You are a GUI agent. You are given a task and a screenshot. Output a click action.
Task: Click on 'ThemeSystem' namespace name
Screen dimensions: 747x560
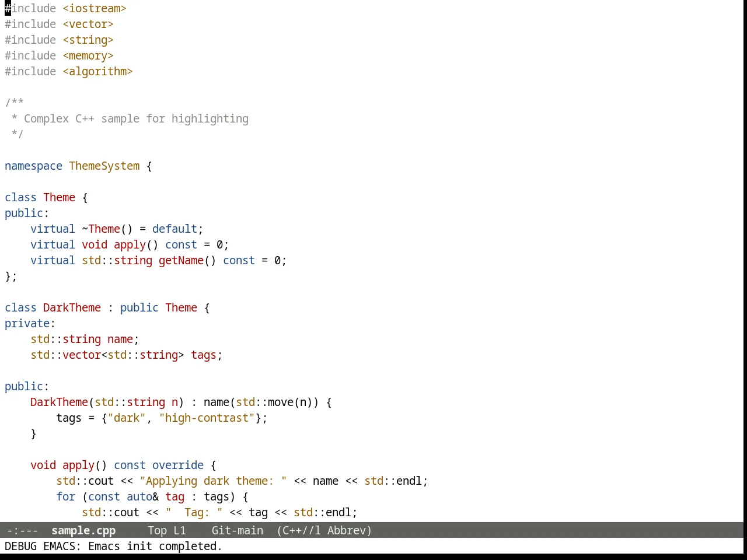click(x=104, y=166)
